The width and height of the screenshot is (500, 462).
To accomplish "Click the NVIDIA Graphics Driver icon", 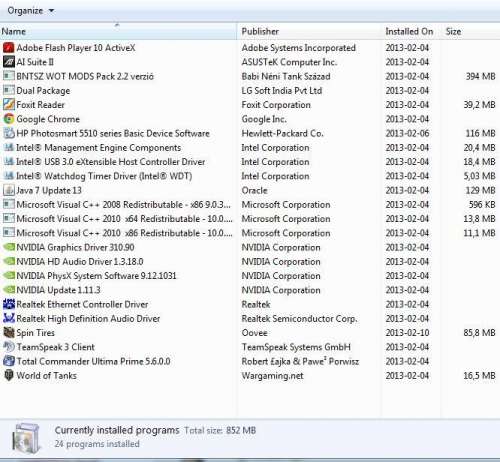I will pyautogui.click(x=9, y=247).
